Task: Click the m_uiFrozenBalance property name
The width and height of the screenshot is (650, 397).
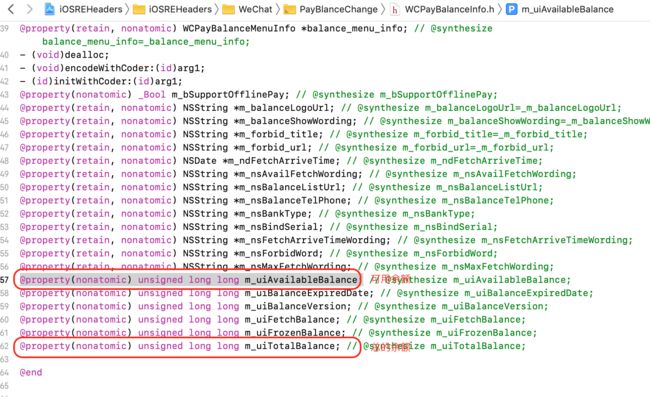Action: (x=292, y=333)
